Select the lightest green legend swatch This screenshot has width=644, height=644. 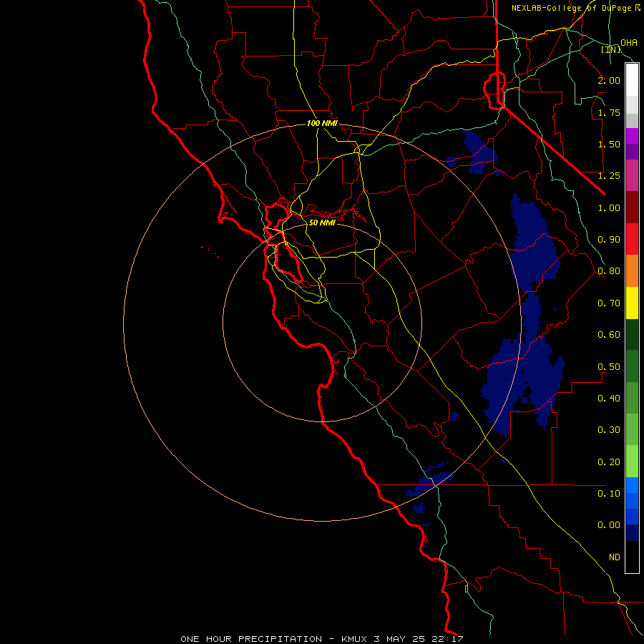(x=632, y=462)
